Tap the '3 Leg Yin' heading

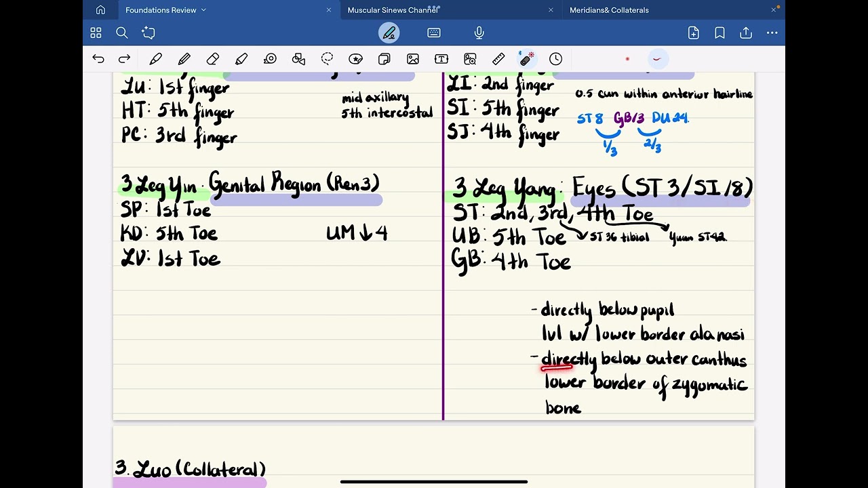(x=160, y=184)
